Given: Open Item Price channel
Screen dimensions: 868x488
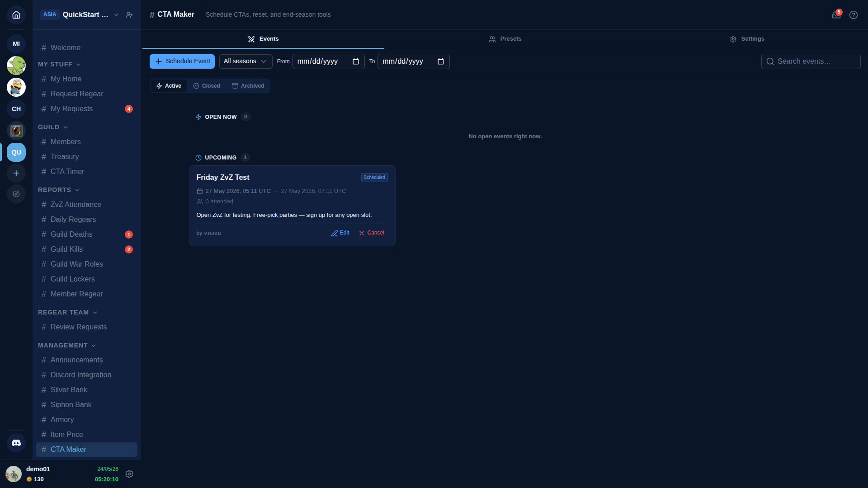Looking at the screenshot, I should [87, 435].
